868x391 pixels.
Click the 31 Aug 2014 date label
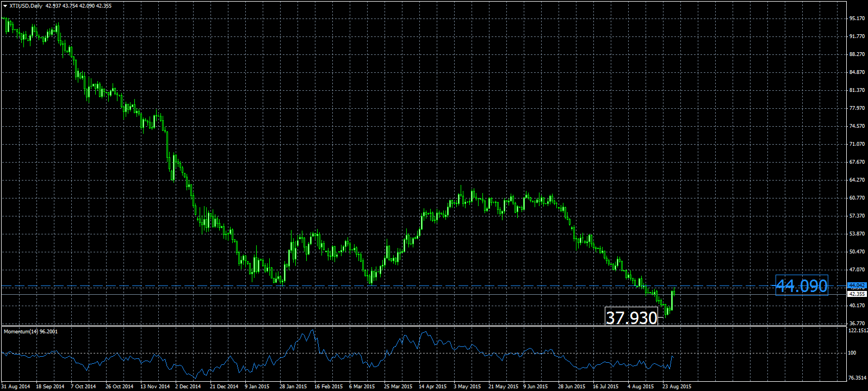pyautogui.click(x=16, y=387)
